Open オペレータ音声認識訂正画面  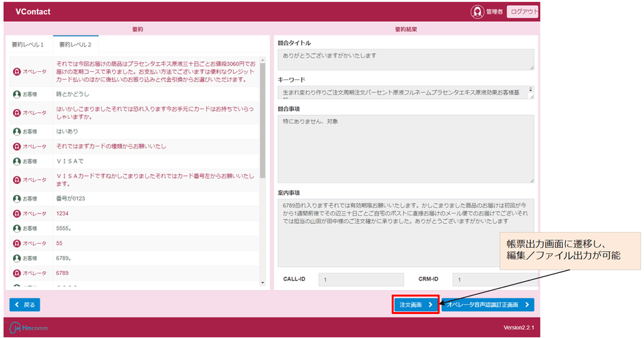click(488, 305)
